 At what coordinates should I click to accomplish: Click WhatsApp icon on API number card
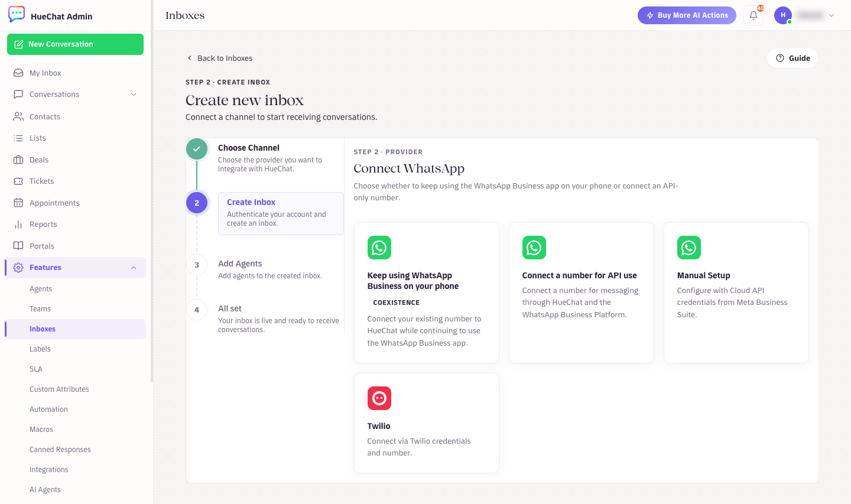pos(534,248)
